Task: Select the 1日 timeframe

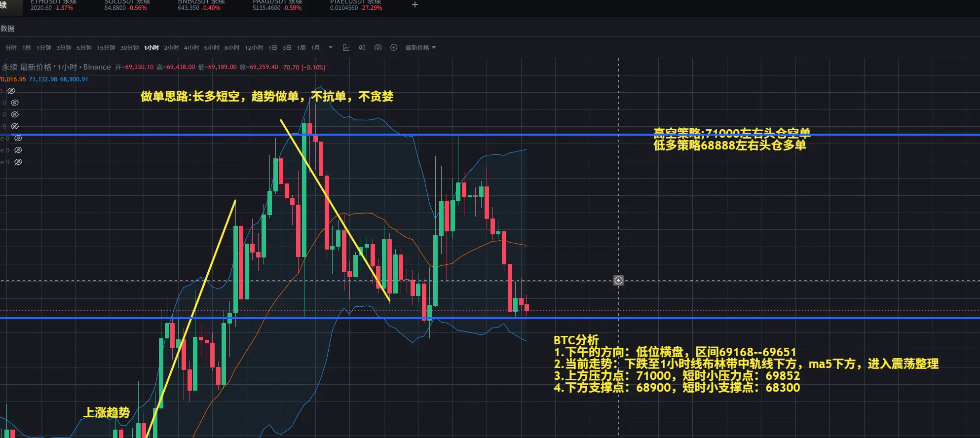Action: pos(273,48)
